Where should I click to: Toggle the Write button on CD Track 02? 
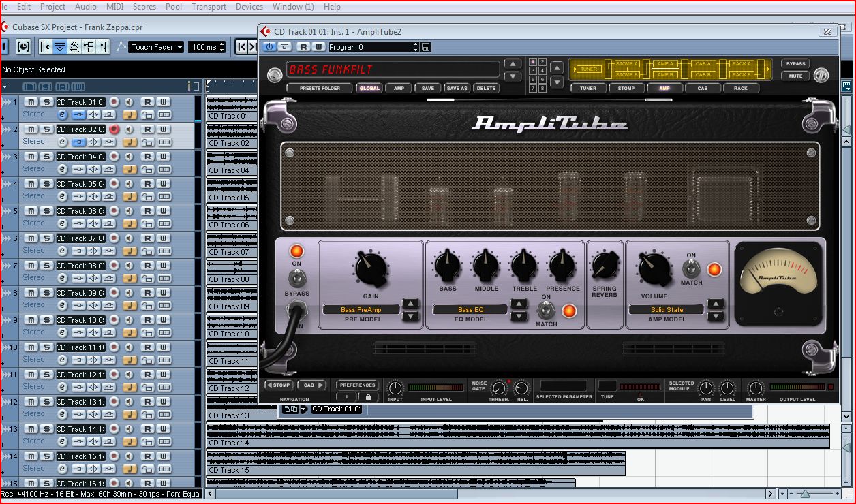click(164, 129)
